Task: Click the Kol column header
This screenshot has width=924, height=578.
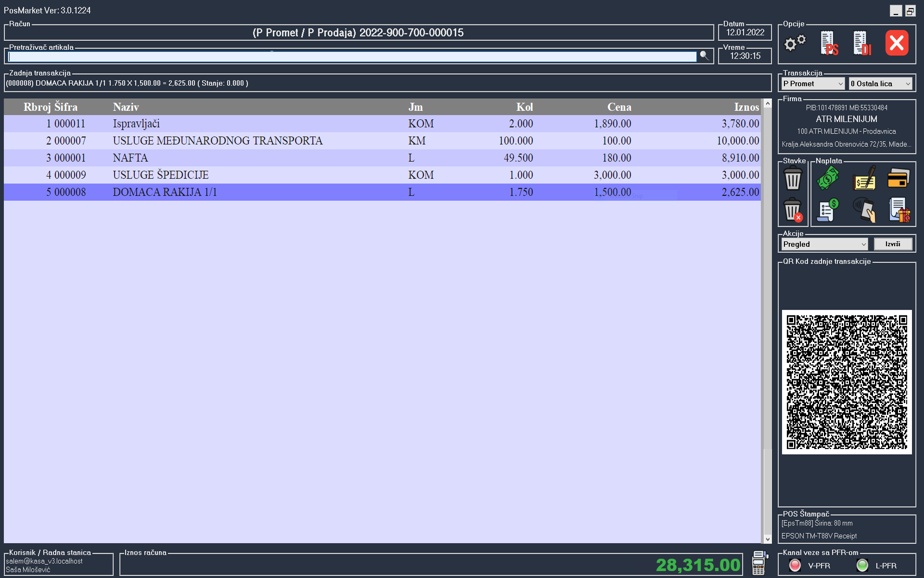Action: coord(525,107)
